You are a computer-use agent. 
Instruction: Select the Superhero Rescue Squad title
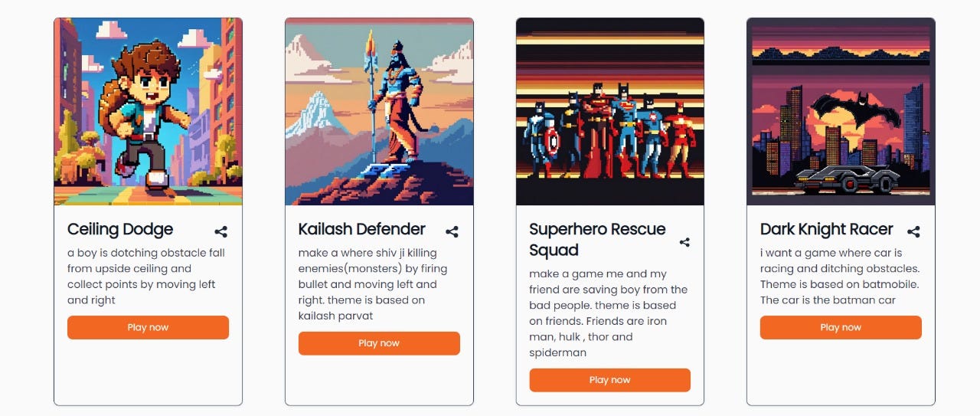tap(597, 239)
